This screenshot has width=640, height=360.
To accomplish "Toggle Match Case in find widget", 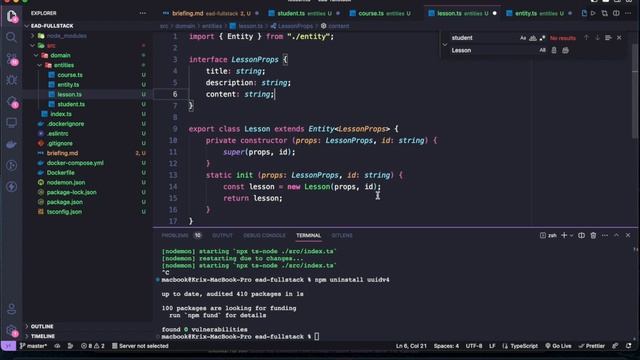I will click(523, 38).
